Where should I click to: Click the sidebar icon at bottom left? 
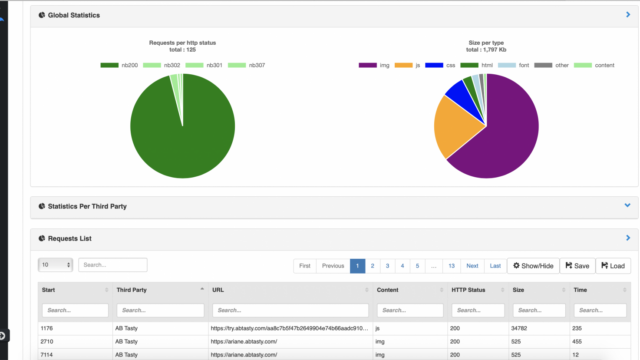pyautogui.click(x=2, y=336)
